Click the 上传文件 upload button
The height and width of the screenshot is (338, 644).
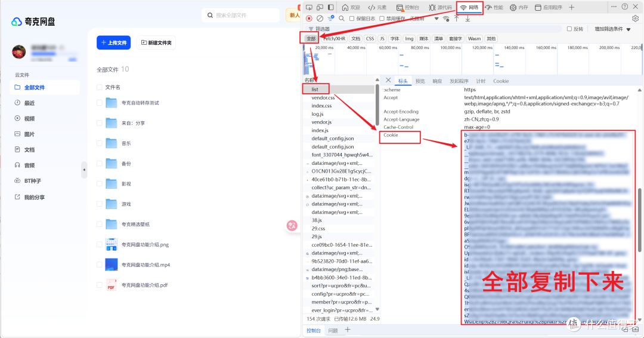114,43
